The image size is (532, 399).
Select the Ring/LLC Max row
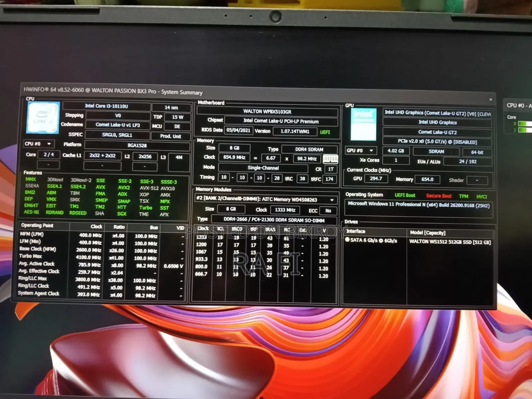[101, 279]
